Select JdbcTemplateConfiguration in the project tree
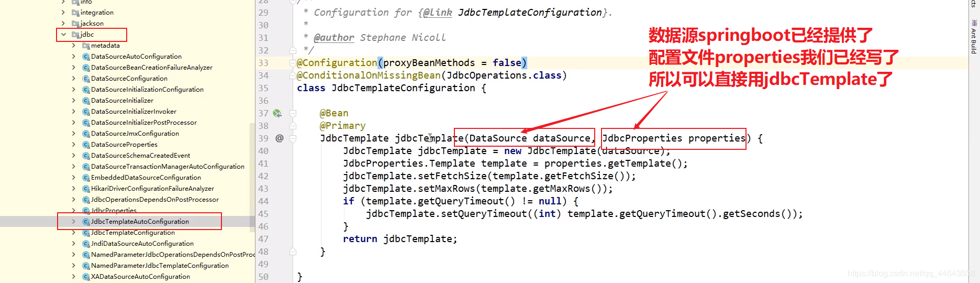 (x=133, y=233)
